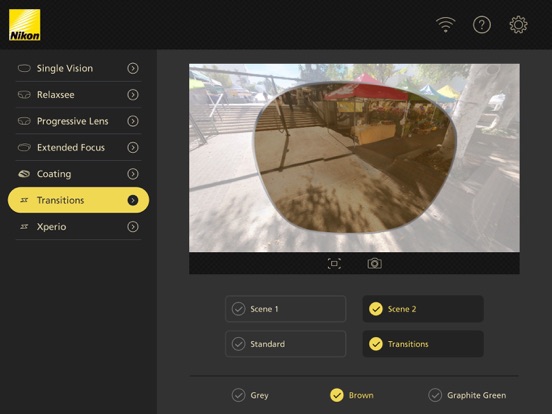
Task: Click the Nikon logo
Action: pos(25,25)
